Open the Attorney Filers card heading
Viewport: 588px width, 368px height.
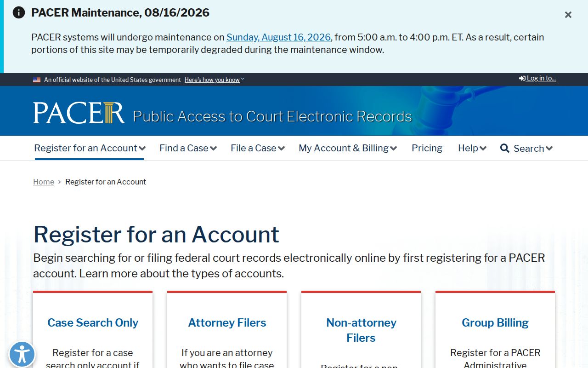tap(227, 322)
